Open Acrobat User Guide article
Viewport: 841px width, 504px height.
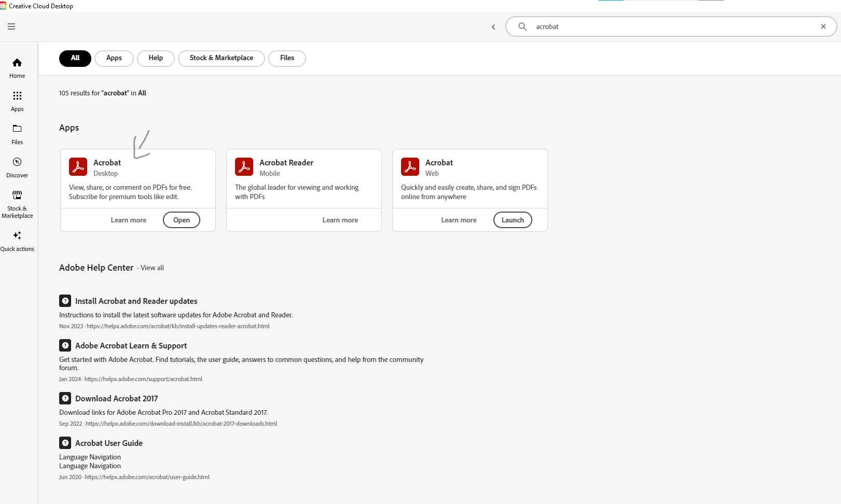109,443
